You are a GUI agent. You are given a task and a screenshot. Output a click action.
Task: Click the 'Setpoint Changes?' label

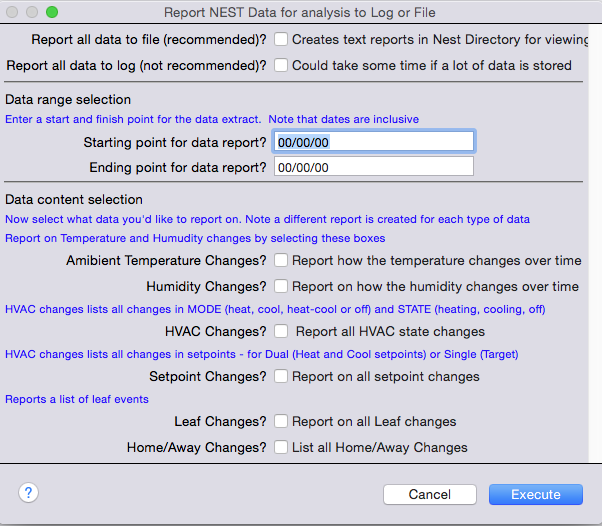click(x=208, y=377)
